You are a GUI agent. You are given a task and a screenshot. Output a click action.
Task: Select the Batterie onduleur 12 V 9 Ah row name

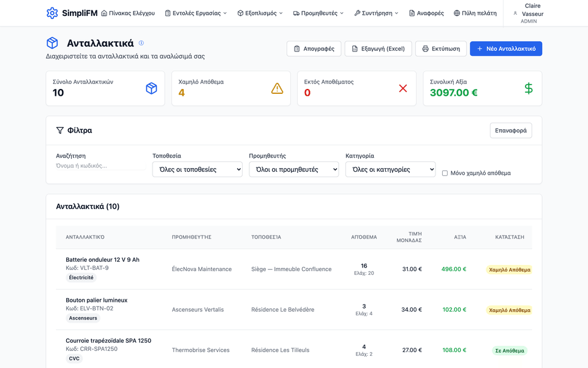point(102,259)
